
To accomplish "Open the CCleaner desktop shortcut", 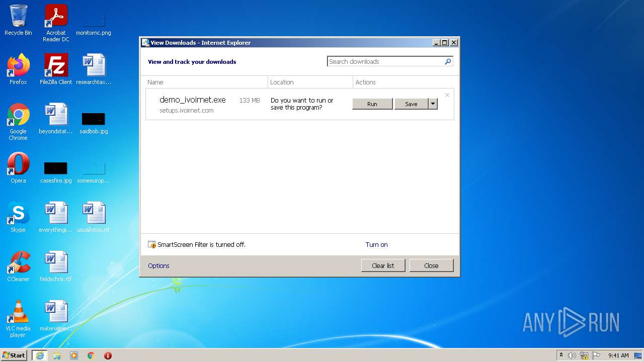I will click(x=18, y=266).
